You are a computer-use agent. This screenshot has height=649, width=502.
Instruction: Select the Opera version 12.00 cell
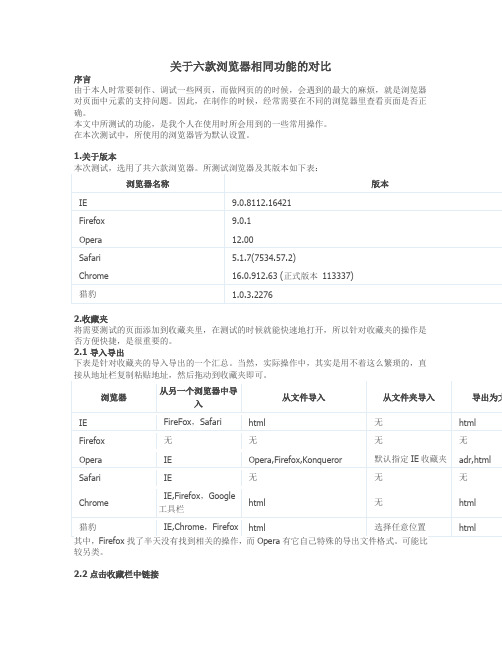point(243,240)
